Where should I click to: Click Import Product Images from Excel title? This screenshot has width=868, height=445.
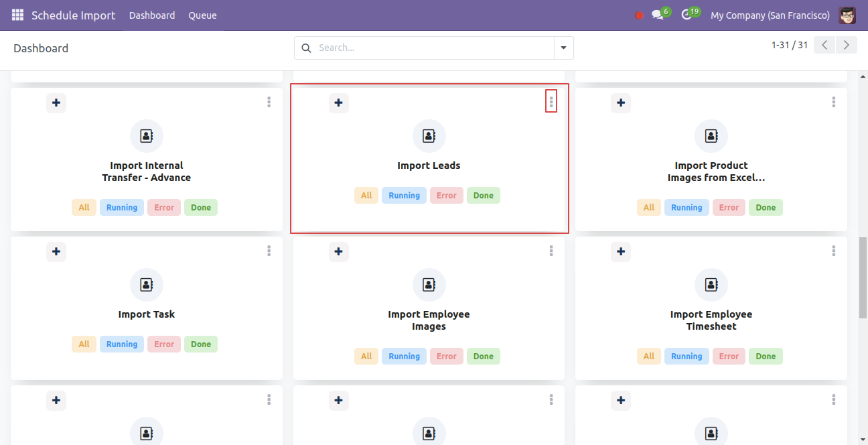point(717,172)
